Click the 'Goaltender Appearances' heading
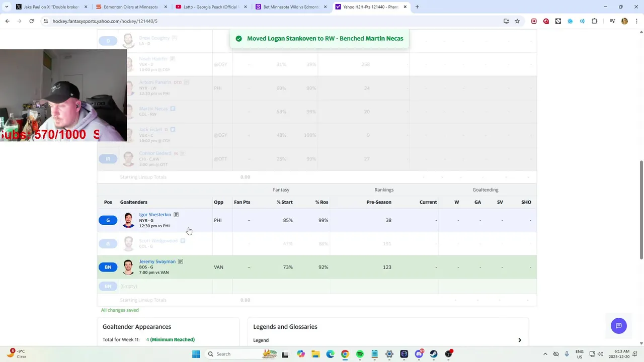 click(137, 327)
